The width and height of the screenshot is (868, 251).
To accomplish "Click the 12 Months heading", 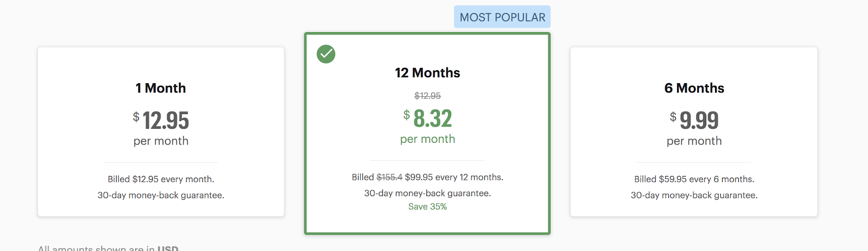I will 427,73.
